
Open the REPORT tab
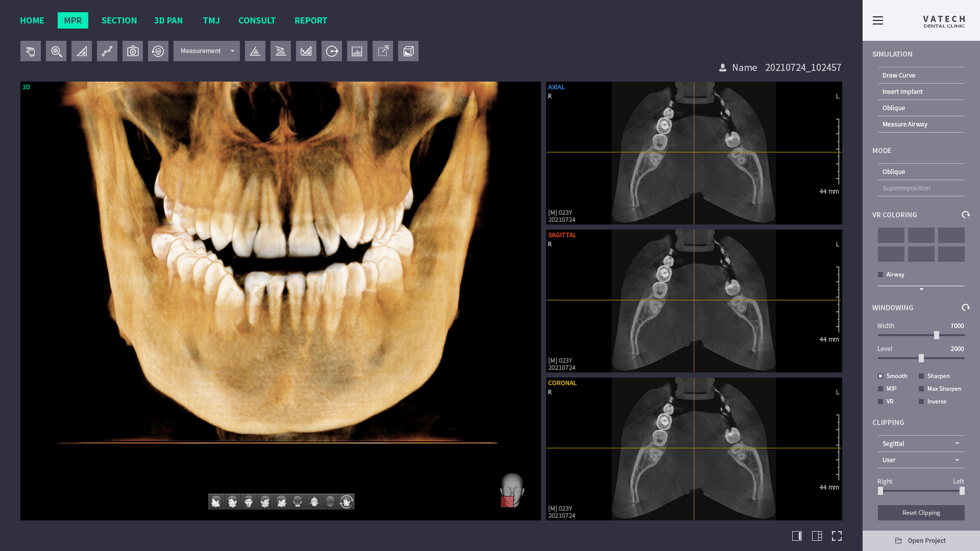(311, 20)
